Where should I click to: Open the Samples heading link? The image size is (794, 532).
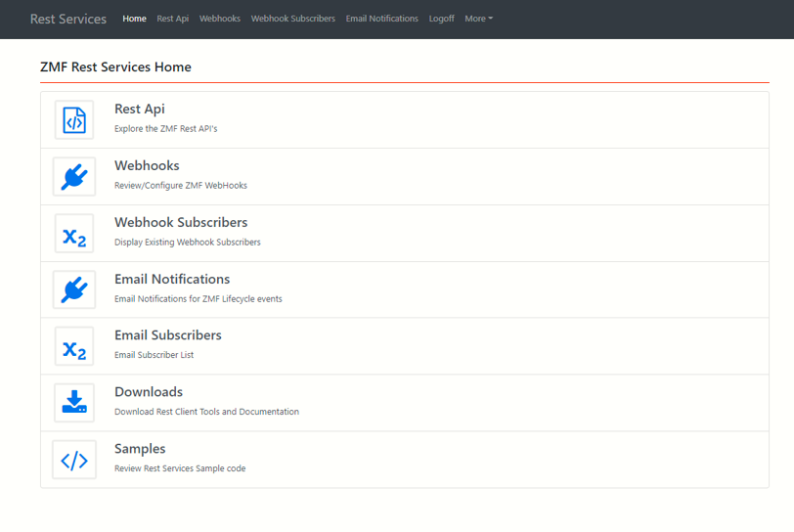(140, 449)
